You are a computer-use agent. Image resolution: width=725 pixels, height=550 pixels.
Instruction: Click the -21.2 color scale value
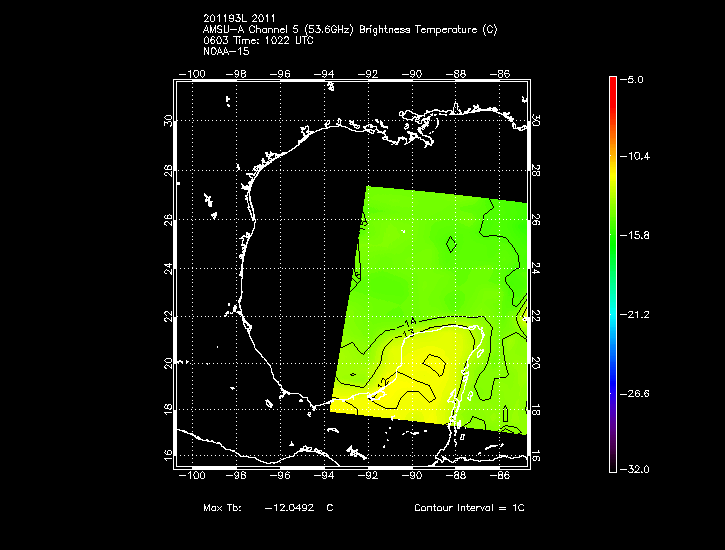click(634, 315)
